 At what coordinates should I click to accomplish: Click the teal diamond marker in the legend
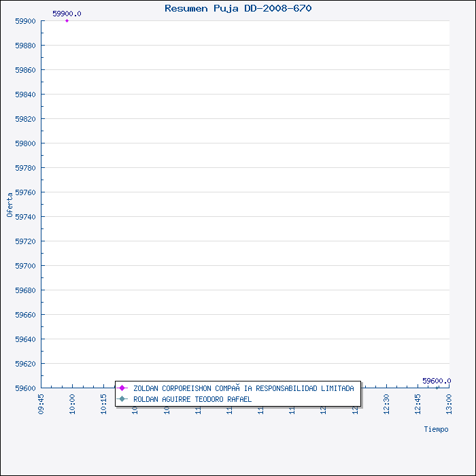pos(122,399)
